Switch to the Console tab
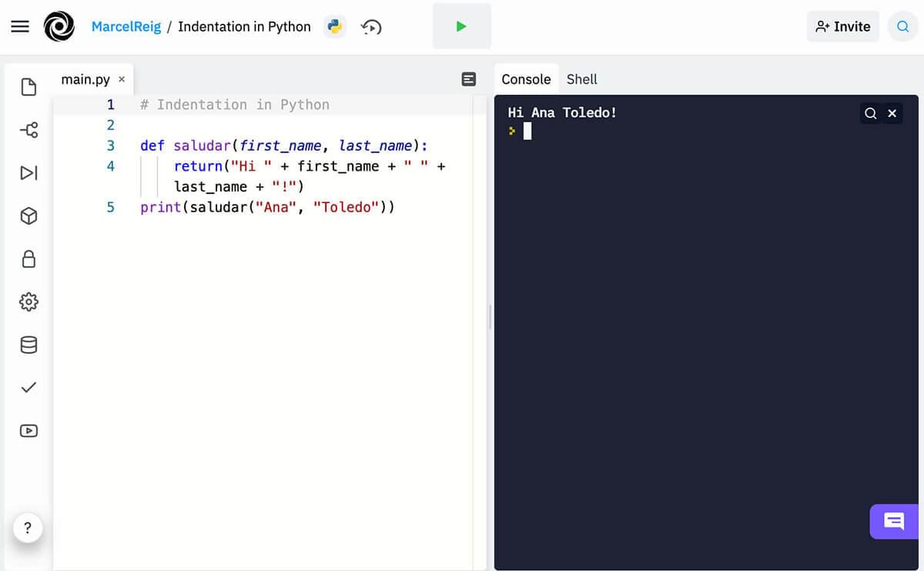The width and height of the screenshot is (924, 571). (526, 79)
